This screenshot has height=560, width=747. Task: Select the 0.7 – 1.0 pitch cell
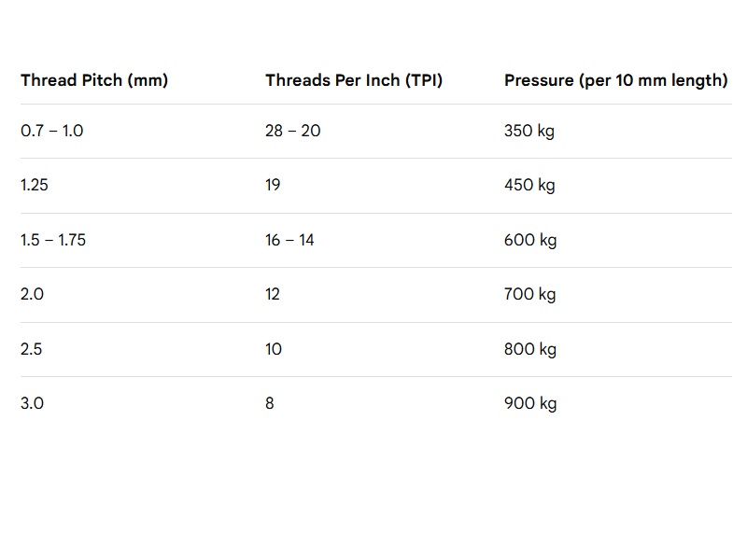coord(52,131)
